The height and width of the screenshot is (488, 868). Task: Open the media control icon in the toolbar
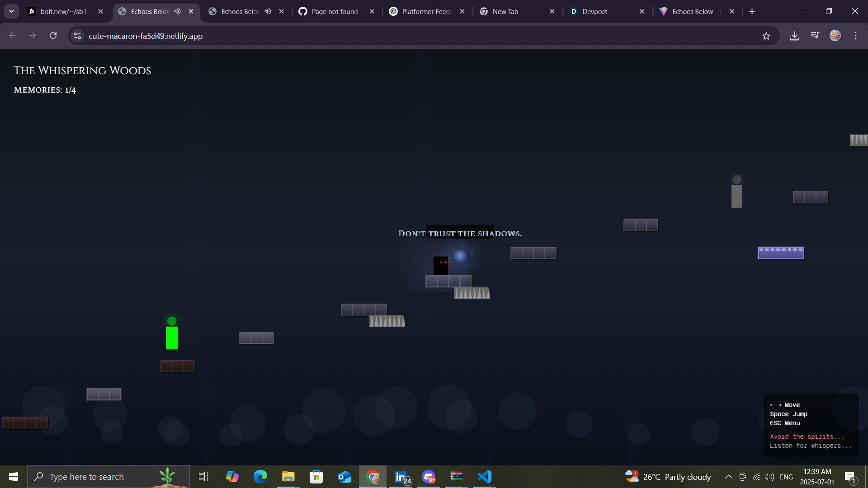(815, 35)
